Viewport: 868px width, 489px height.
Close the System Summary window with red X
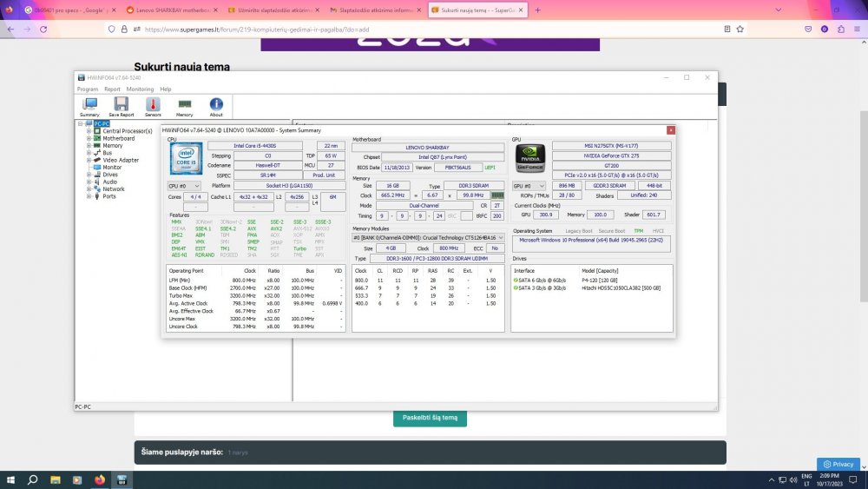coord(671,130)
